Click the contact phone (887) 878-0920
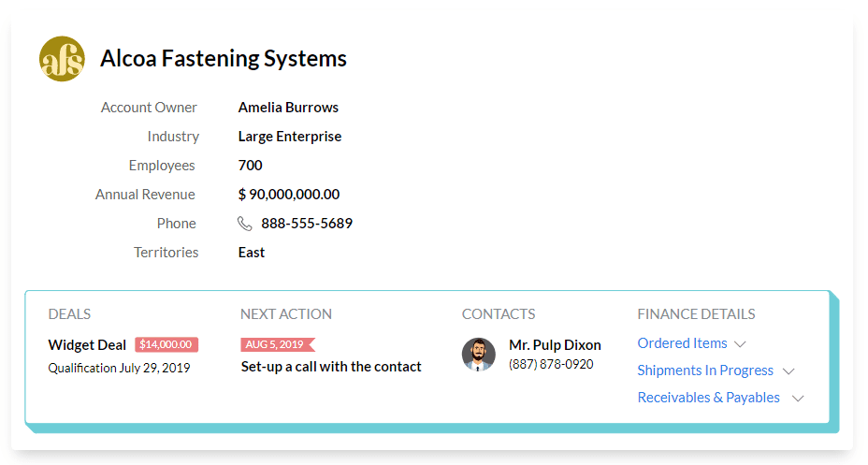 click(551, 364)
